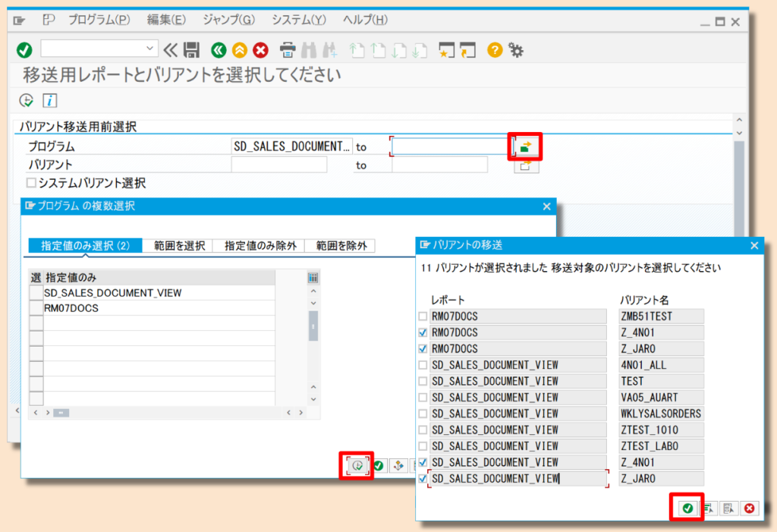The image size is (777, 532).
Task: Open ジャンプ menu
Action: coord(229,20)
